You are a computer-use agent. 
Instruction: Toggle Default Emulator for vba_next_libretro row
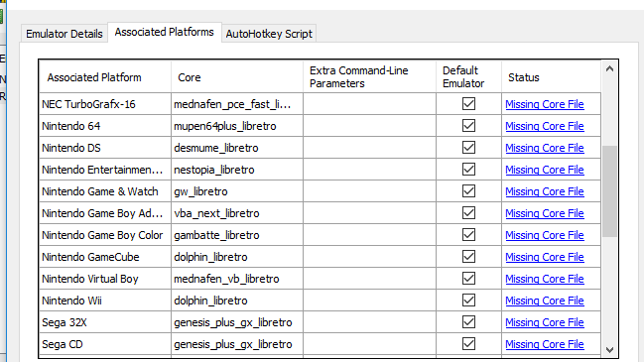tap(468, 212)
